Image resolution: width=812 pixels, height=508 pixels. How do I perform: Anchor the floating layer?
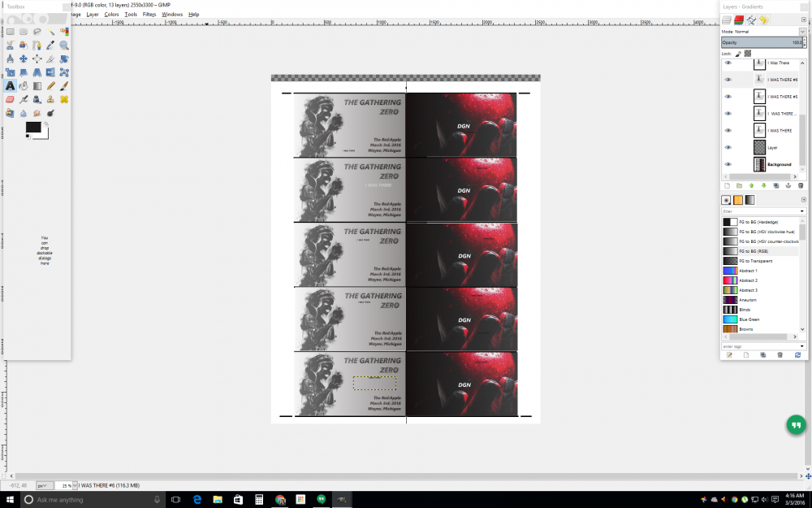tap(788, 185)
